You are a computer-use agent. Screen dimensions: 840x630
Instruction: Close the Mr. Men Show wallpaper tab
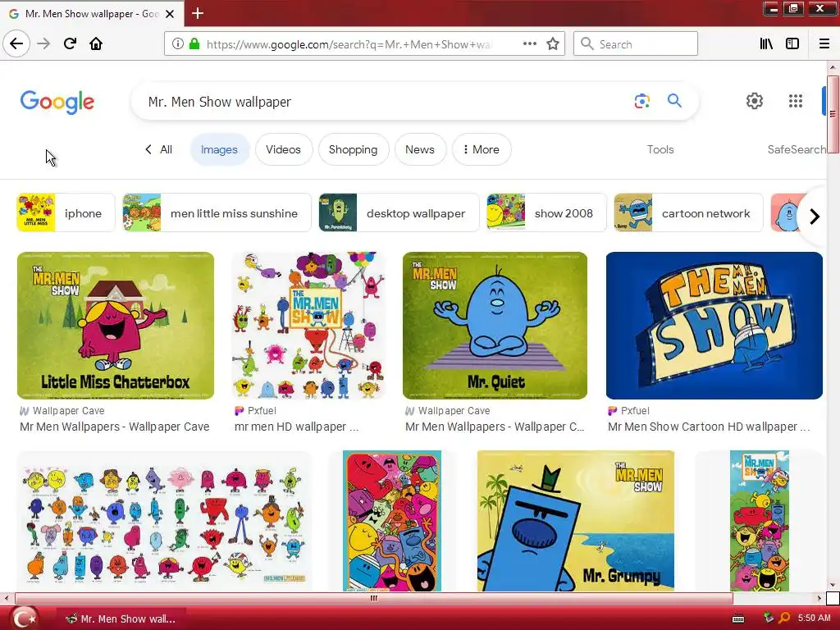(x=170, y=14)
